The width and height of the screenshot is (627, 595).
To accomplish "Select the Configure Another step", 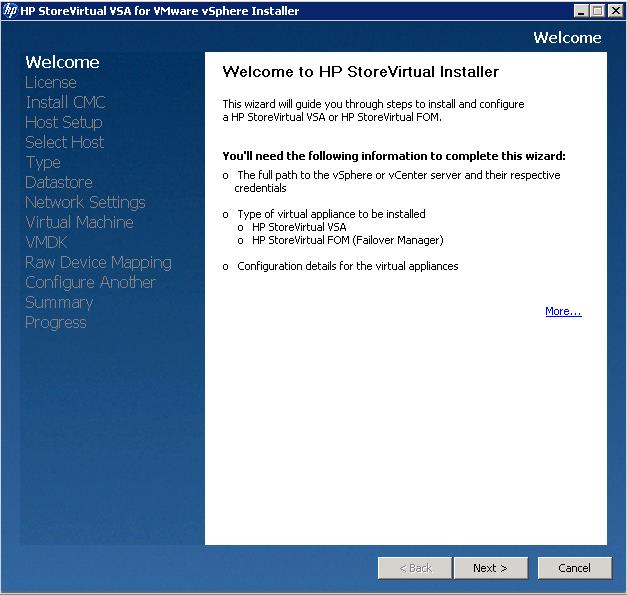I will coord(90,283).
